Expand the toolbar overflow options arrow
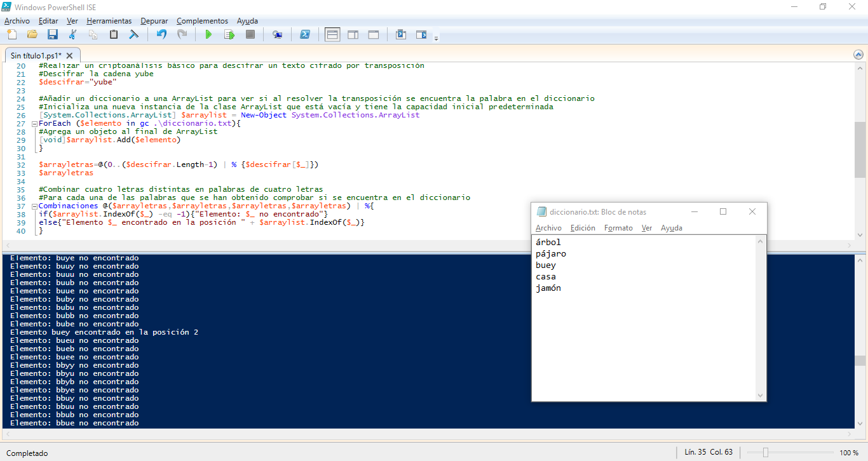The height and width of the screenshot is (461, 868). click(436, 38)
